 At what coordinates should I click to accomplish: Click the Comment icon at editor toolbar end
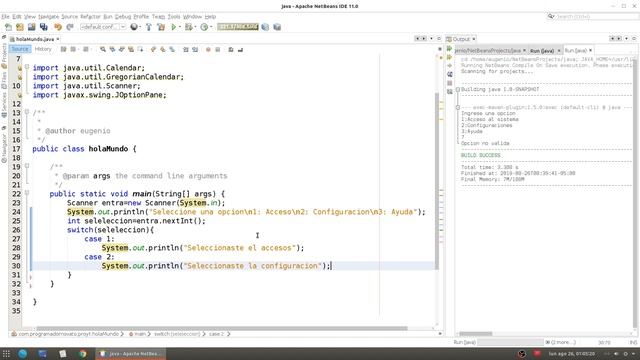point(231,49)
